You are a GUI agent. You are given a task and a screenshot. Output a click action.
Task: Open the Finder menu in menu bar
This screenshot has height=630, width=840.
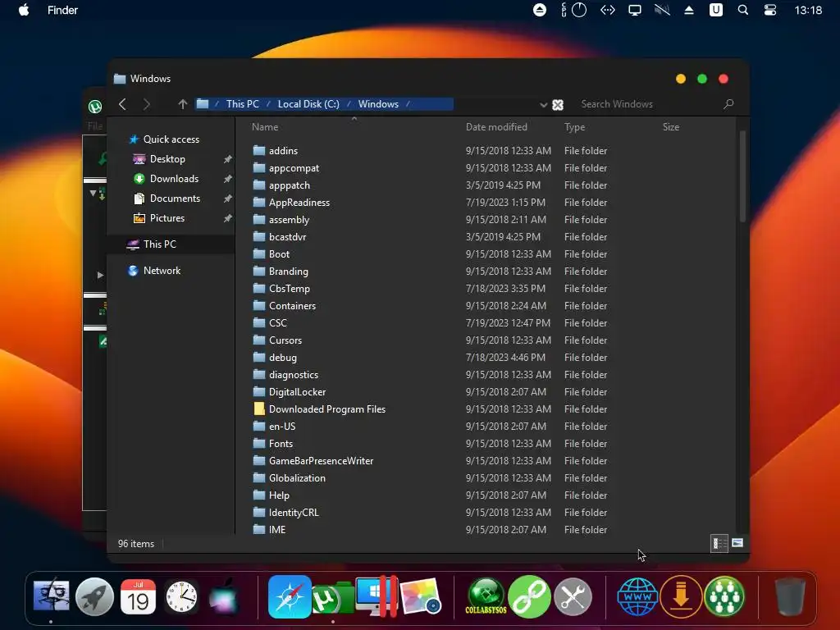pos(62,10)
